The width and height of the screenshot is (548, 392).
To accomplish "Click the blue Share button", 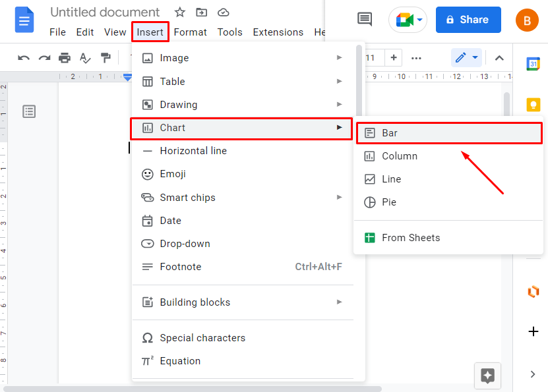I will (468, 20).
